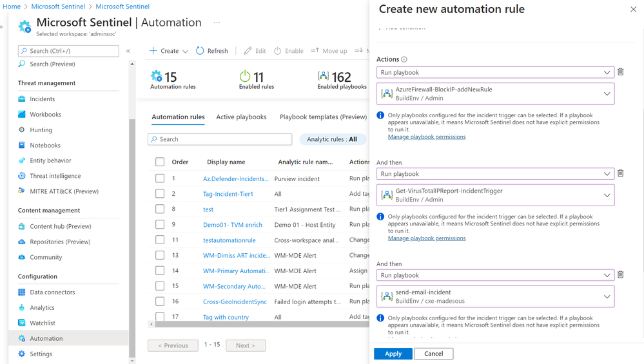Collapse the sidebar with double chevron

click(x=128, y=51)
